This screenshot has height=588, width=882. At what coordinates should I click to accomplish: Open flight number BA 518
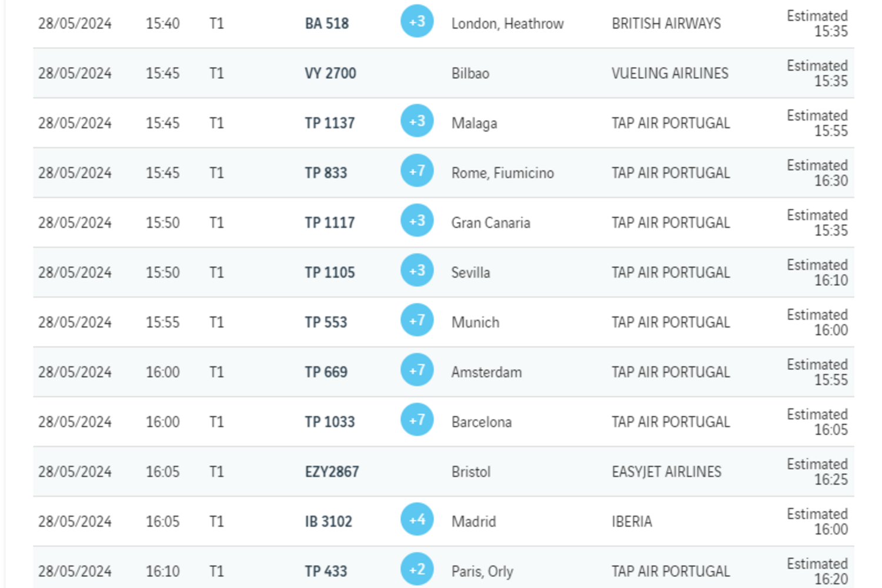click(327, 24)
